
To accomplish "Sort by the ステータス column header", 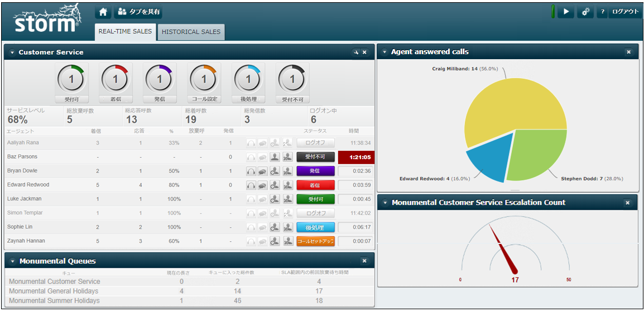I will coord(315,131).
